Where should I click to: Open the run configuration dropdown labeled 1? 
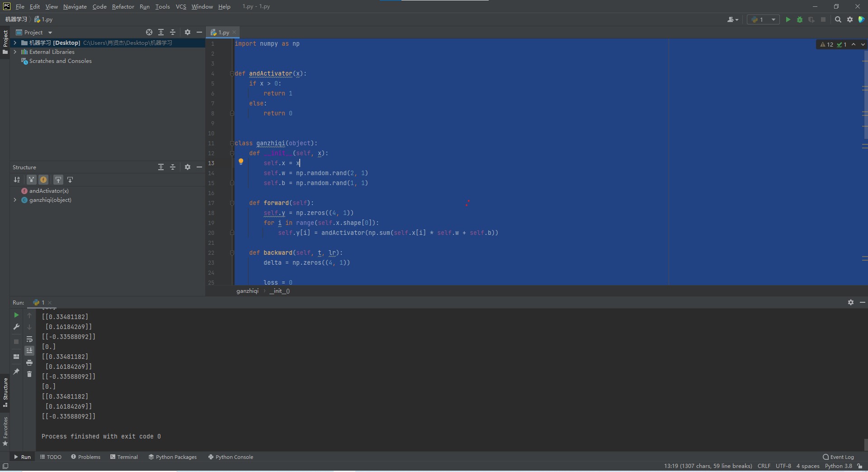pos(763,19)
